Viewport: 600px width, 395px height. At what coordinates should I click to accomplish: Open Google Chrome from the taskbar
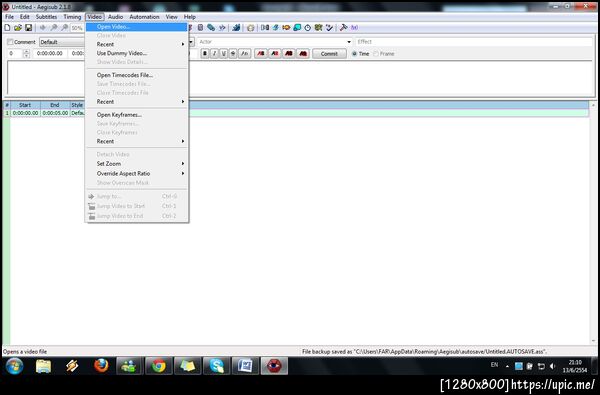(x=158, y=366)
